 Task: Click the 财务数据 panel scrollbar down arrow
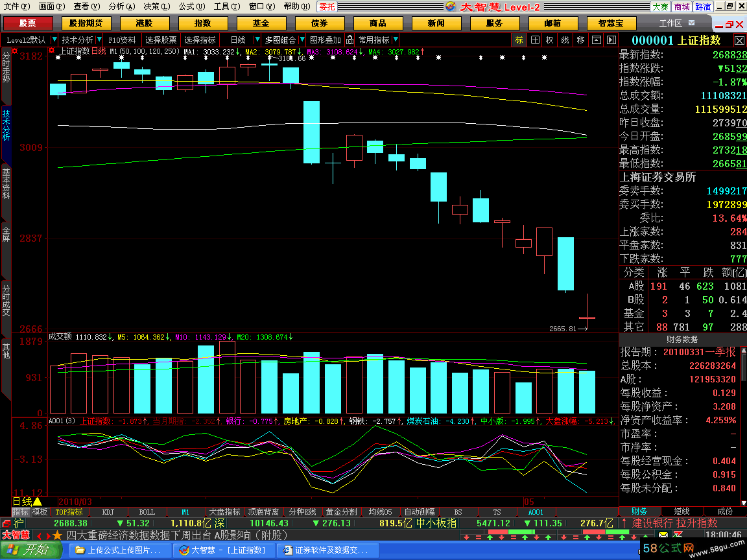(744, 502)
